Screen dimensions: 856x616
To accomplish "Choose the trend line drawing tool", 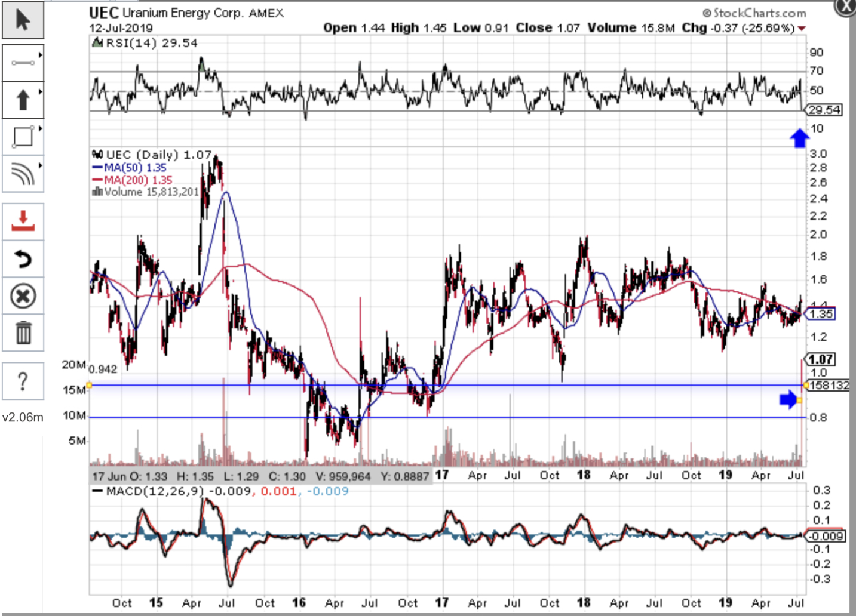I will tap(23, 63).
